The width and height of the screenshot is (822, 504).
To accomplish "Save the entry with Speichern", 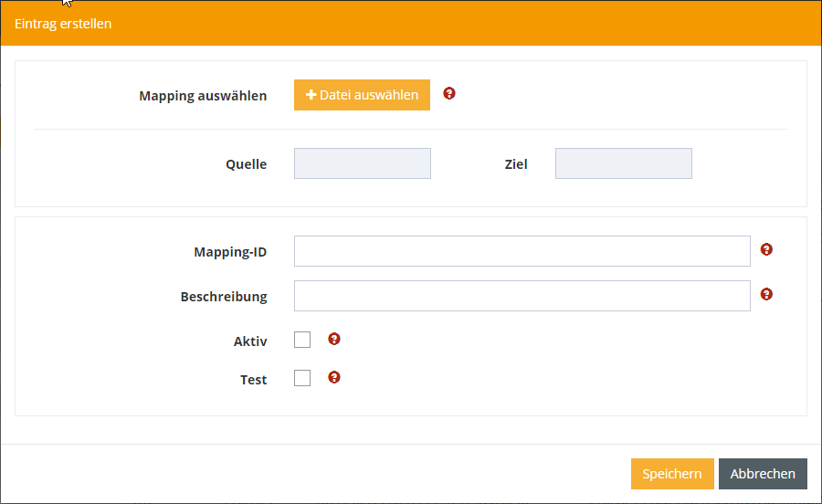I will point(672,474).
